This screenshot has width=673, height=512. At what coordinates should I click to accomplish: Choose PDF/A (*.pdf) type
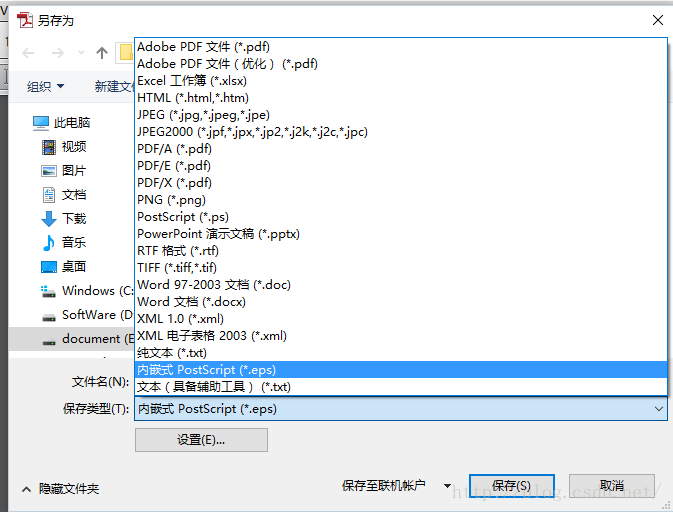pos(401,149)
